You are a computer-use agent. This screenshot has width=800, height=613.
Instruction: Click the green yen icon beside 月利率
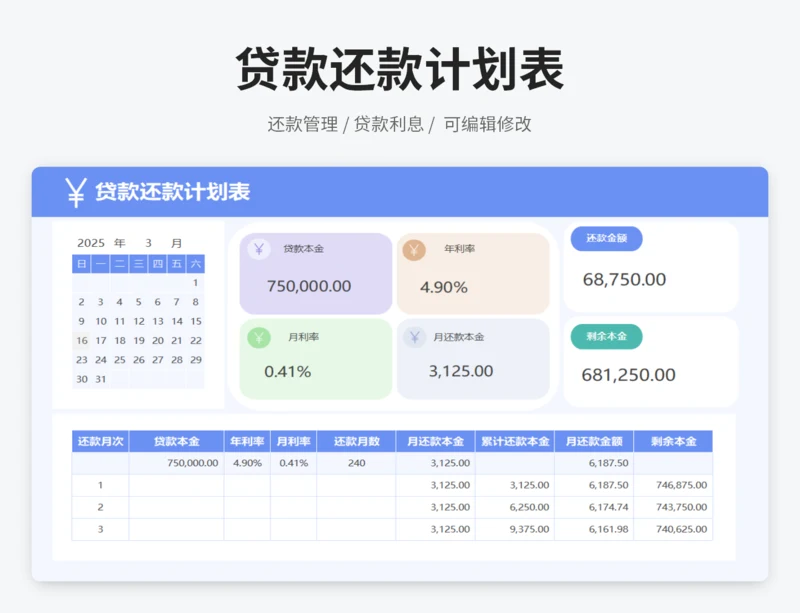coord(259,337)
